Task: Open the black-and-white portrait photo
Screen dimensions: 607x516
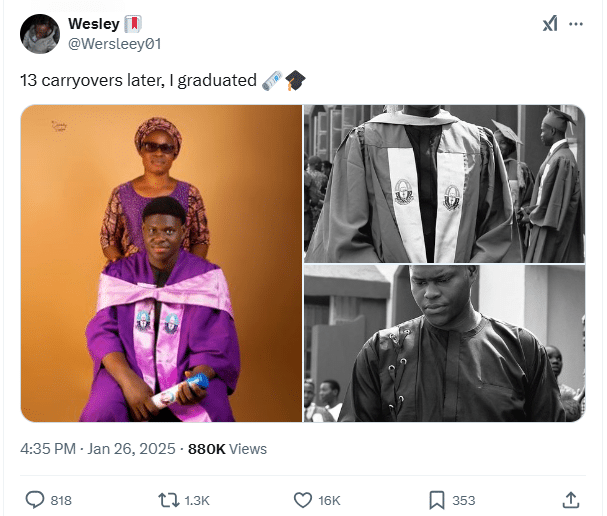Action: click(x=444, y=343)
